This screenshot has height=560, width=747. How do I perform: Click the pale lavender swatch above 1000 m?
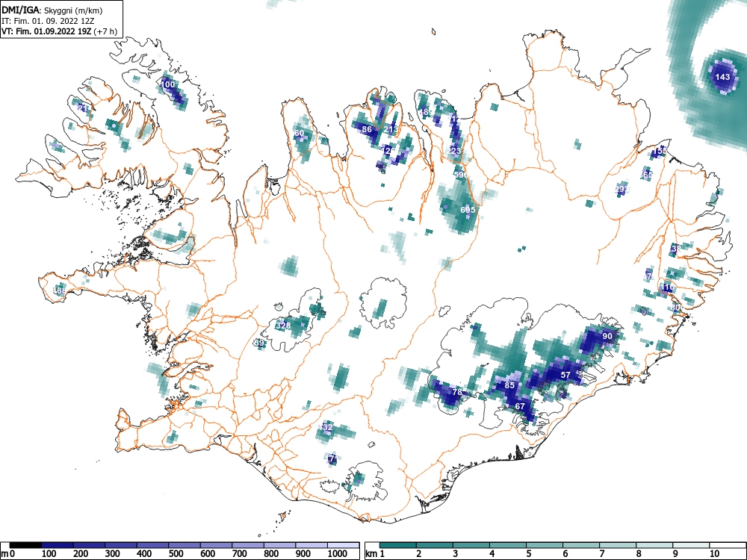coord(344,545)
